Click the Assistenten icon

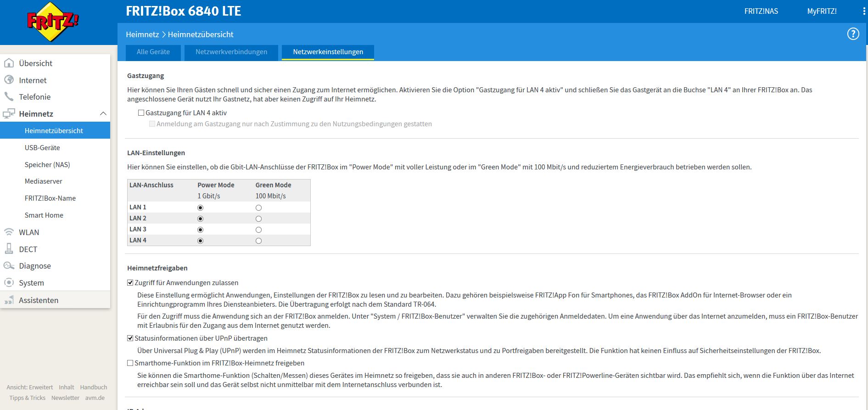(9, 300)
